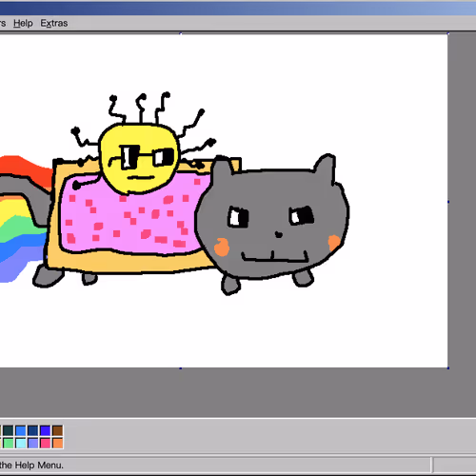Choose the navy blue palette color

32,430
